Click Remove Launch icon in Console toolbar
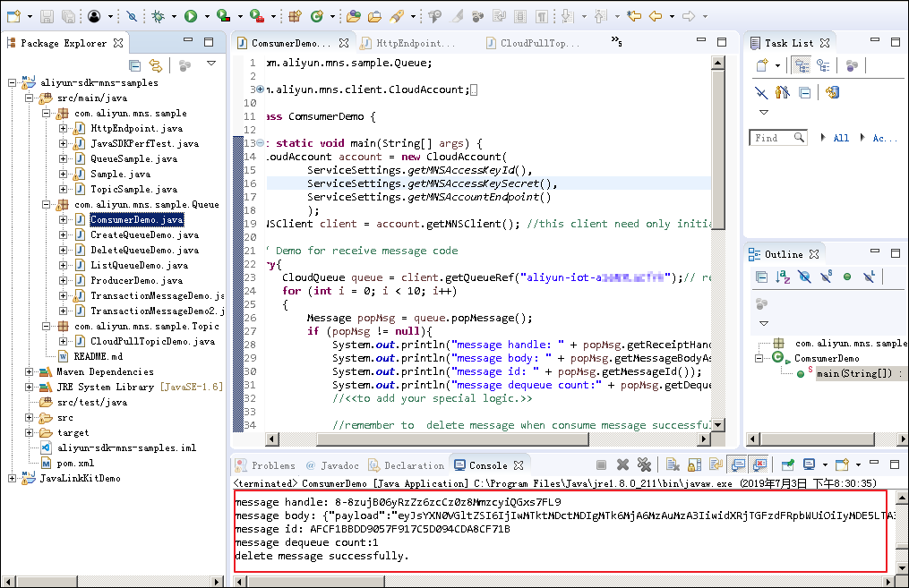The width and height of the screenshot is (909, 588). [x=622, y=464]
